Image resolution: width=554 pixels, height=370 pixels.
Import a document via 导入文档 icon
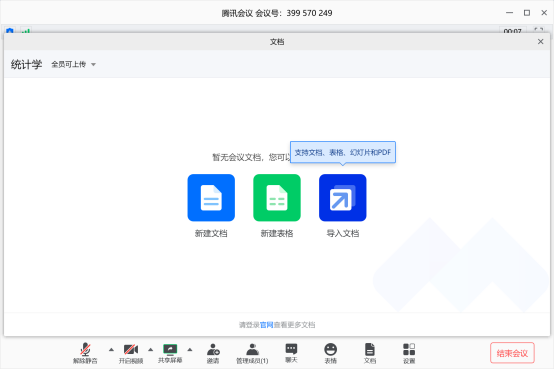point(342,198)
